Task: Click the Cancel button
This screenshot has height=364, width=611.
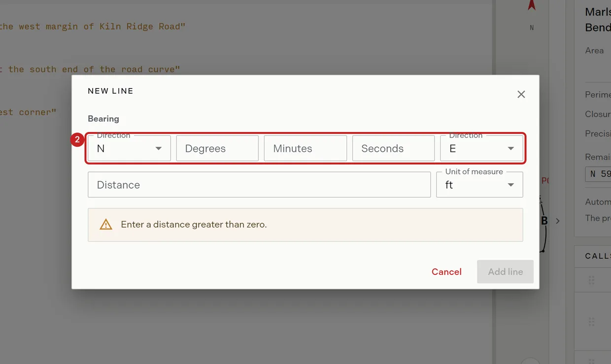Action: [446, 272]
